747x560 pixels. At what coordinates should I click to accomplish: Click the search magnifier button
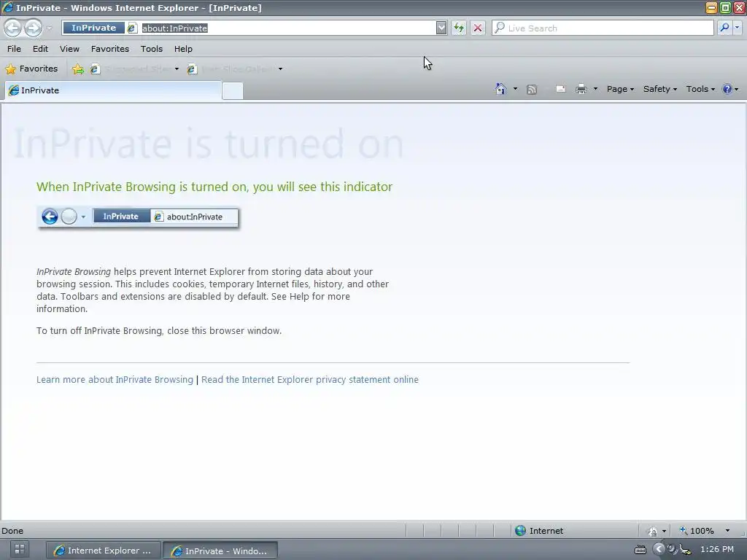724,28
